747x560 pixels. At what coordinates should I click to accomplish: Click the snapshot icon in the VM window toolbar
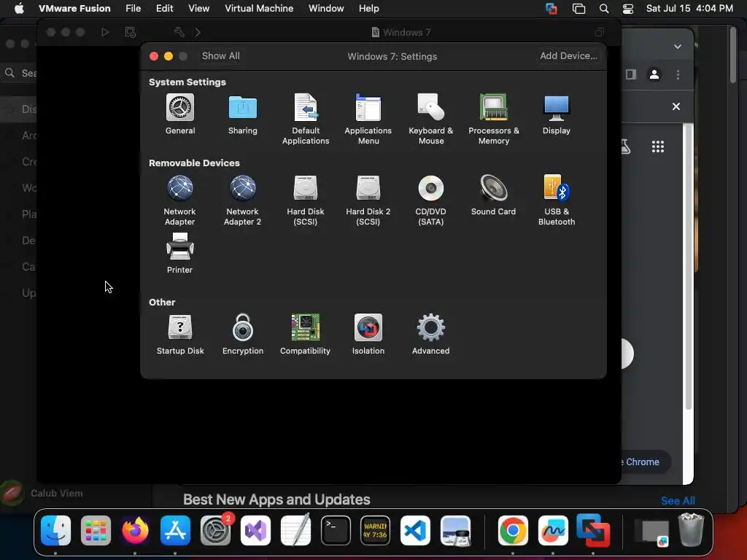(130, 32)
